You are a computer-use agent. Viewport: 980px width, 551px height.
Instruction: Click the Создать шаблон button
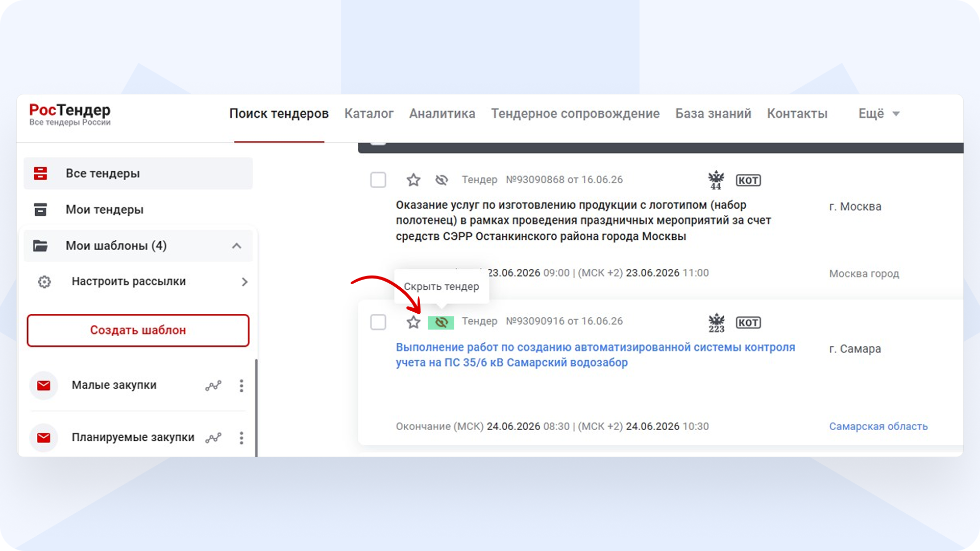138,331
